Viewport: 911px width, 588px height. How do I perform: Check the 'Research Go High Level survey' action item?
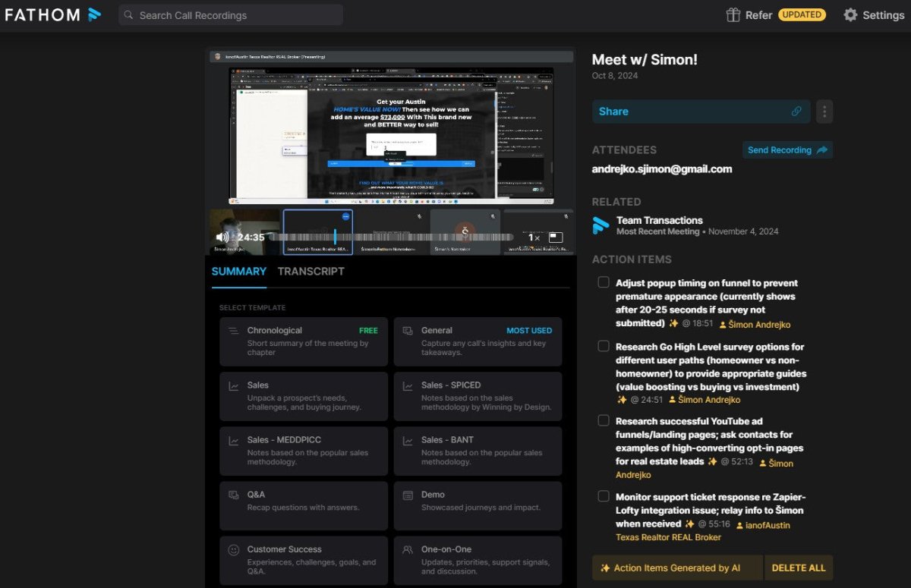(x=604, y=346)
